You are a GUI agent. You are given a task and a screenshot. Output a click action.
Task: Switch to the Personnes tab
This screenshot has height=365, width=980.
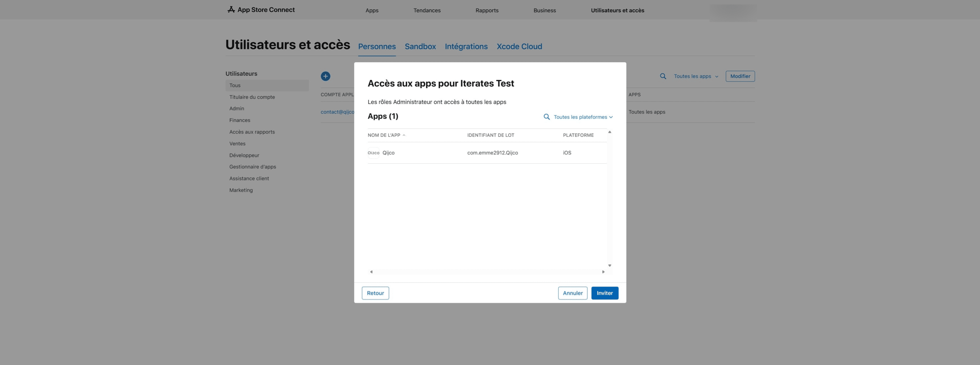pyautogui.click(x=377, y=46)
